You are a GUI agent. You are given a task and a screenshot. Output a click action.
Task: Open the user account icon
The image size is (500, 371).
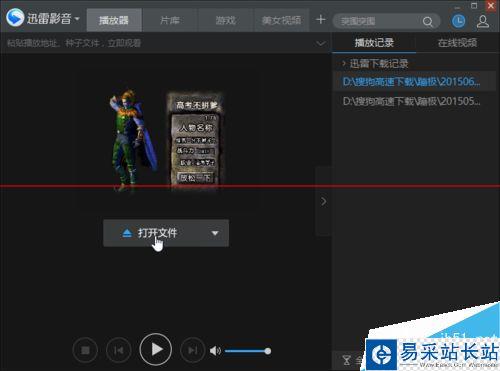coord(483,22)
